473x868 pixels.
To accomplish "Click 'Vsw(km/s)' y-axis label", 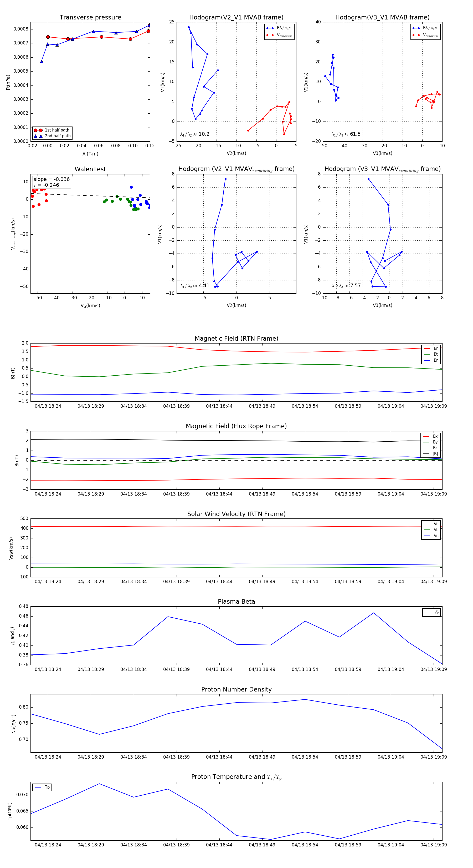I will click(x=11, y=548).
